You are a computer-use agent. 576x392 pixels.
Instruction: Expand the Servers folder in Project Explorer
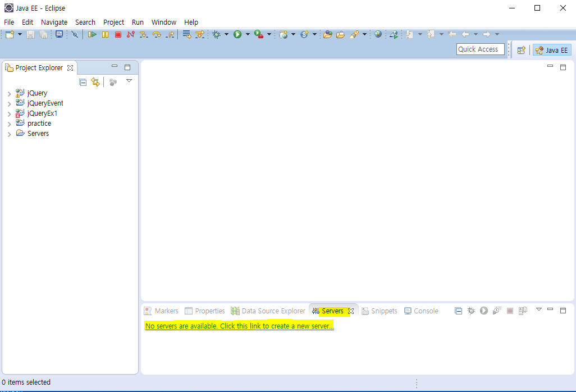(x=9, y=133)
